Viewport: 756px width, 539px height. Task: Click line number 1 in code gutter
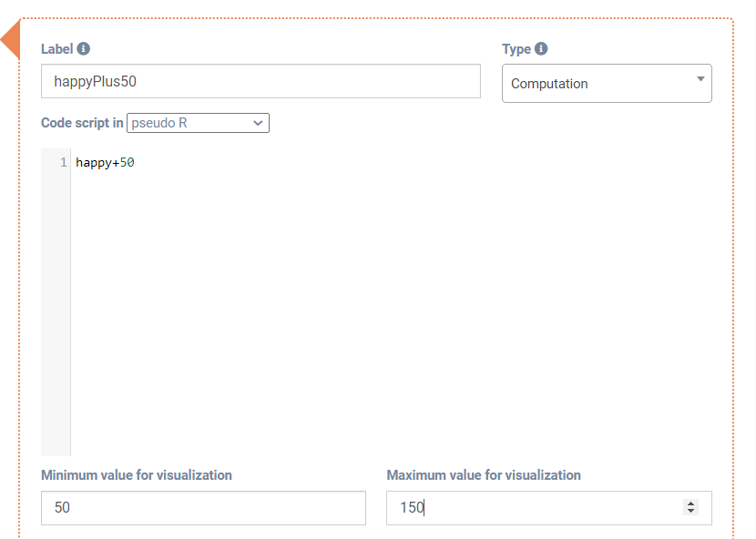tap(63, 163)
